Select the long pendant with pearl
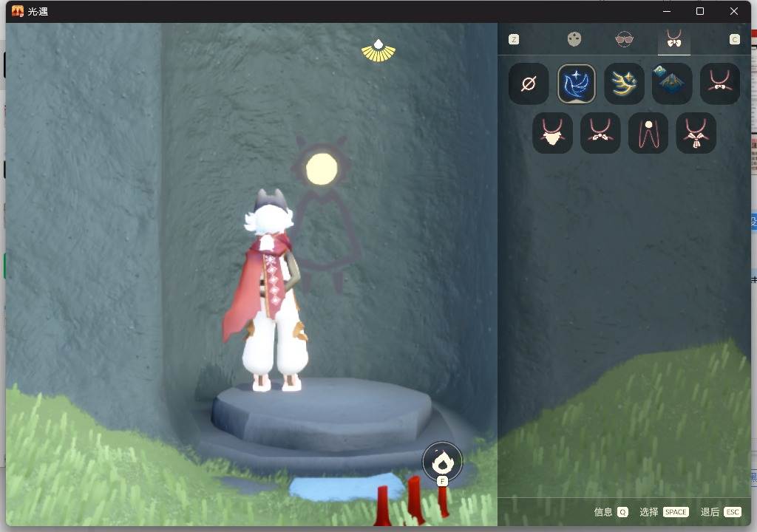Viewport: 757px width, 532px height. click(x=648, y=133)
